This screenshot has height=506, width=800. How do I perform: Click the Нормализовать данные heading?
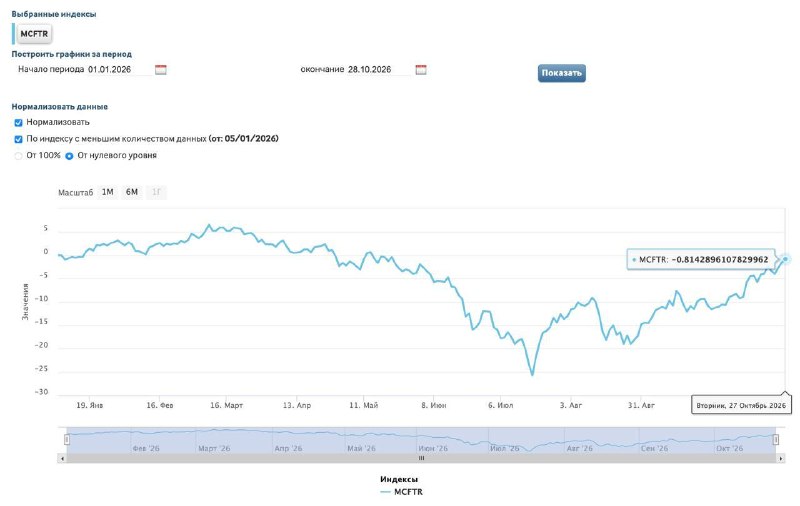60,107
